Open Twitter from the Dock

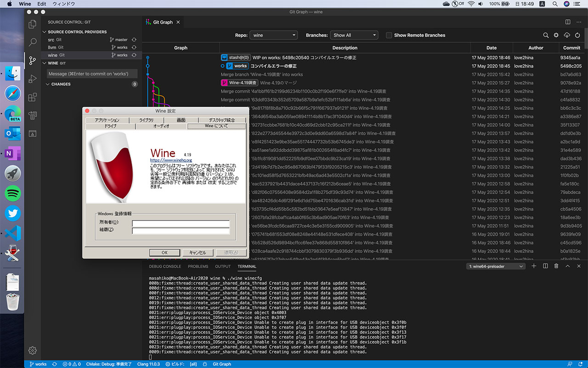(x=13, y=213)
